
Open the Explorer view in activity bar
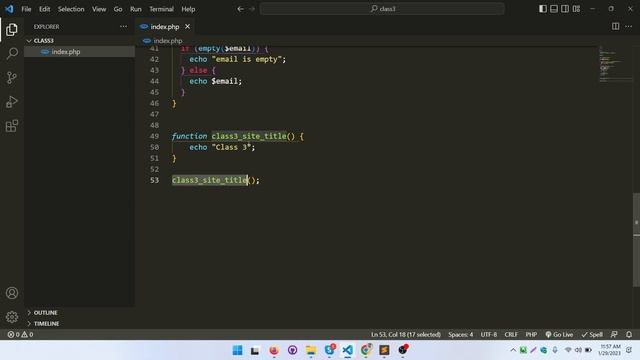point(12,29)
